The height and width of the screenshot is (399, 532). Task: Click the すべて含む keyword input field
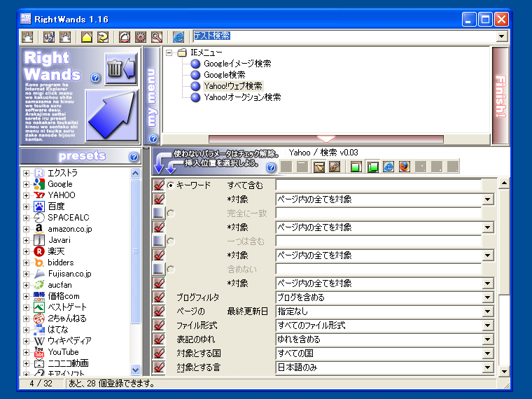379,185
